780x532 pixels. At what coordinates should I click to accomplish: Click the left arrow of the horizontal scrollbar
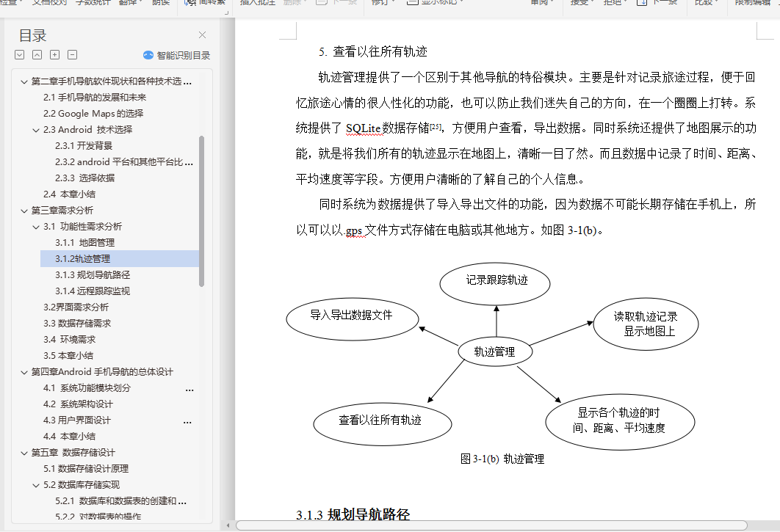(228, 525)
